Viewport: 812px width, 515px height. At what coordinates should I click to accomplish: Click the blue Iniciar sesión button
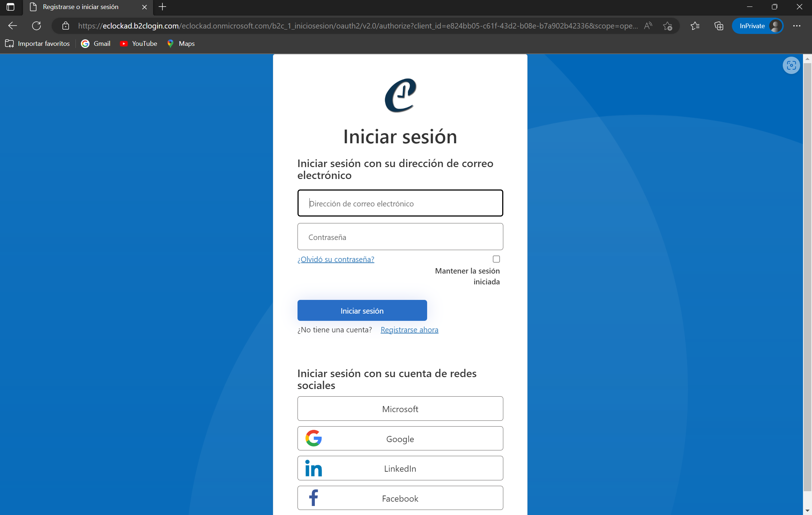tap(362, 310)
